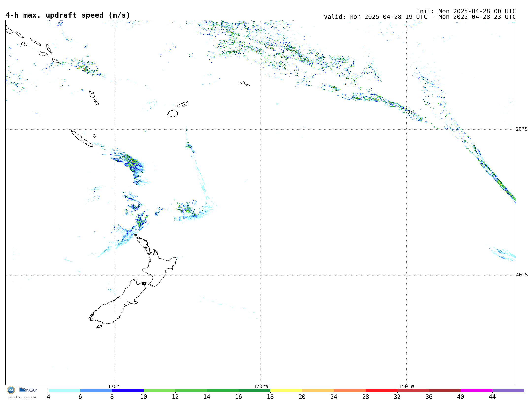Click the NCAR logo
The width and height of the screenshot is (532, 400).
28,390
